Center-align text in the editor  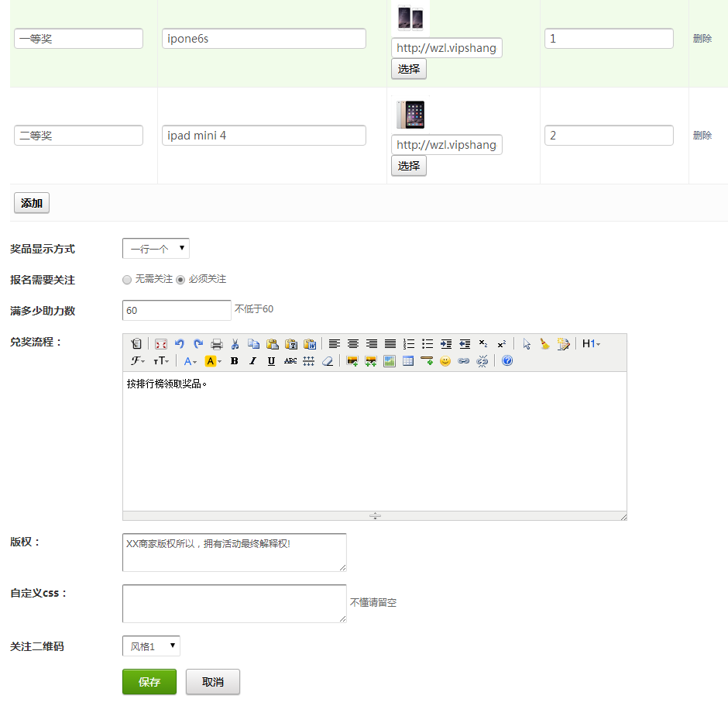coord(353,344)
